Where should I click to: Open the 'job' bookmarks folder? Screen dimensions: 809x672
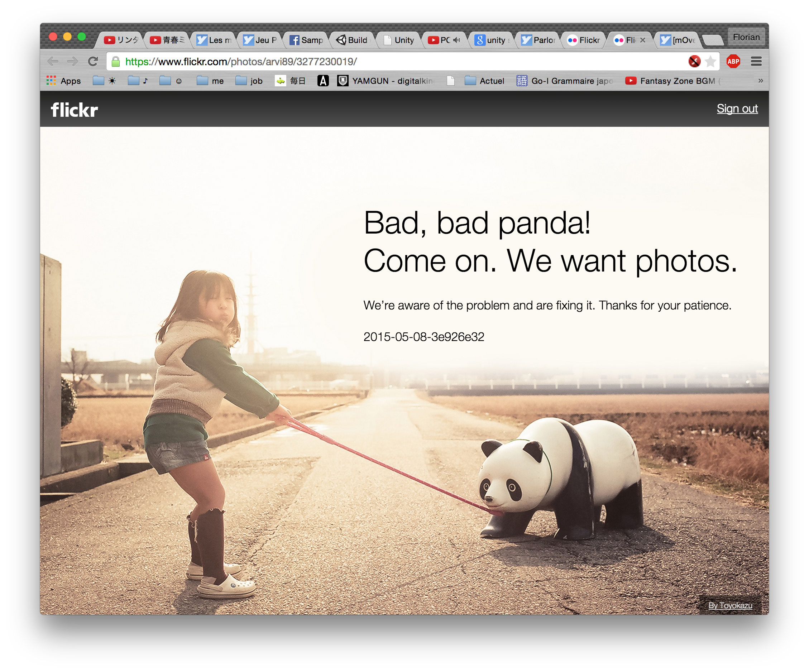tap(249, 81)
